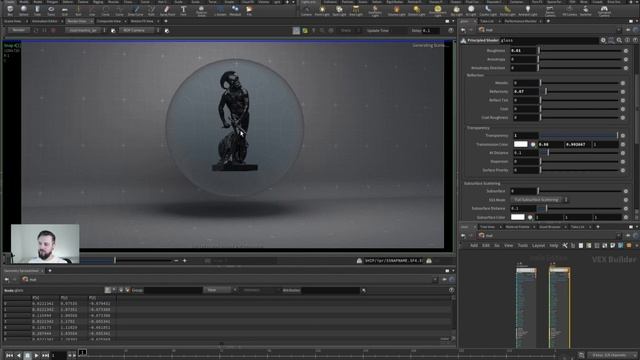Select the Platonic Solids shelf tool

[201, 10]
